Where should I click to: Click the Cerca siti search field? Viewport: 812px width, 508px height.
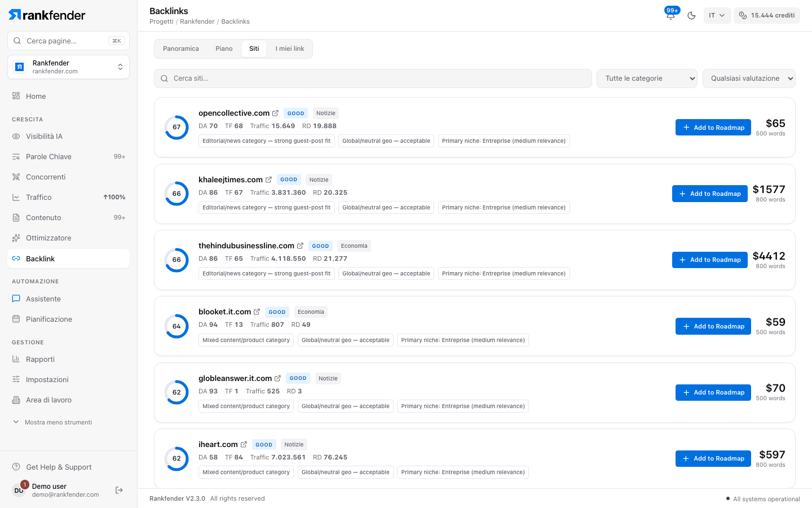pyautogui.click(x=373, y=78)
